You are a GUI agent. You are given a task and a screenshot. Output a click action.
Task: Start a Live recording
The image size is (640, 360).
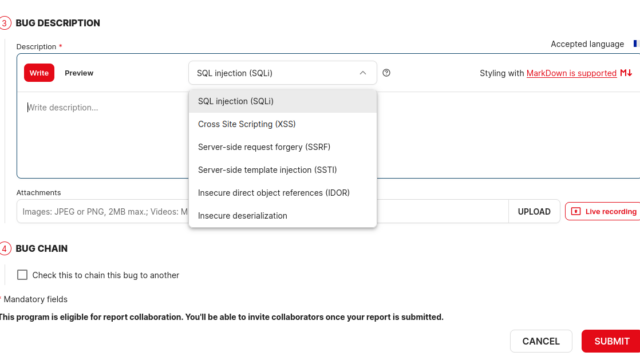[x=603, y=211]
